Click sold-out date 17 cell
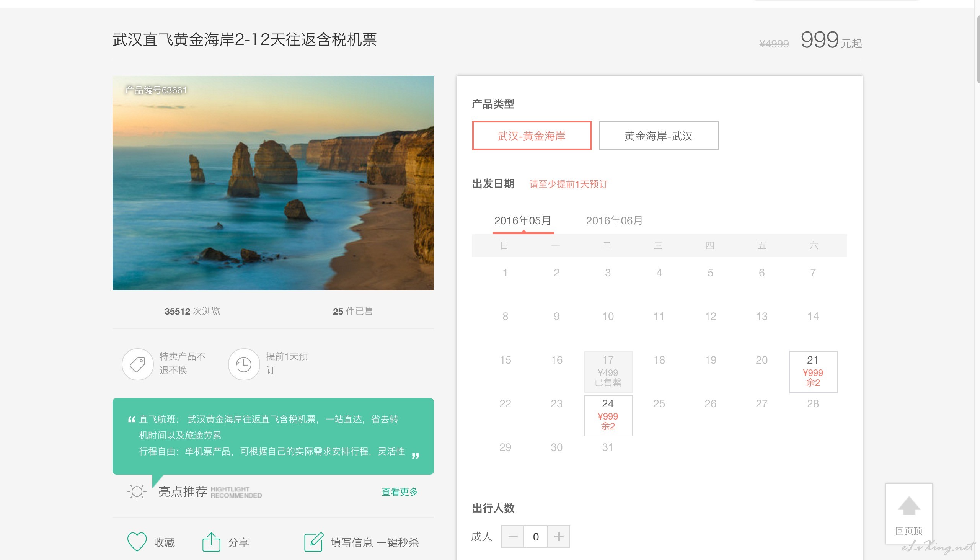The width and height of the screenshot is (980, 560). (x=608, y=372)
